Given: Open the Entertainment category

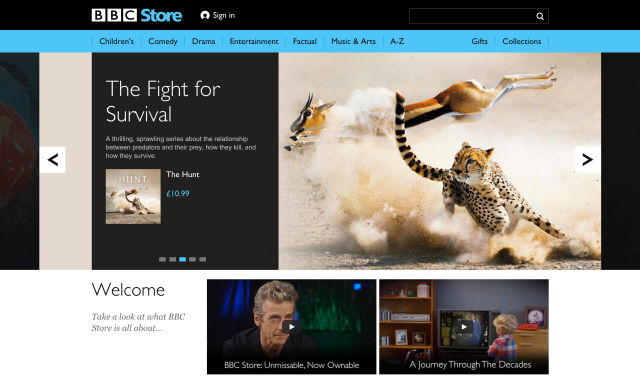Looking at the screenshot, I should pyautogui.click(x=254, y=41).
